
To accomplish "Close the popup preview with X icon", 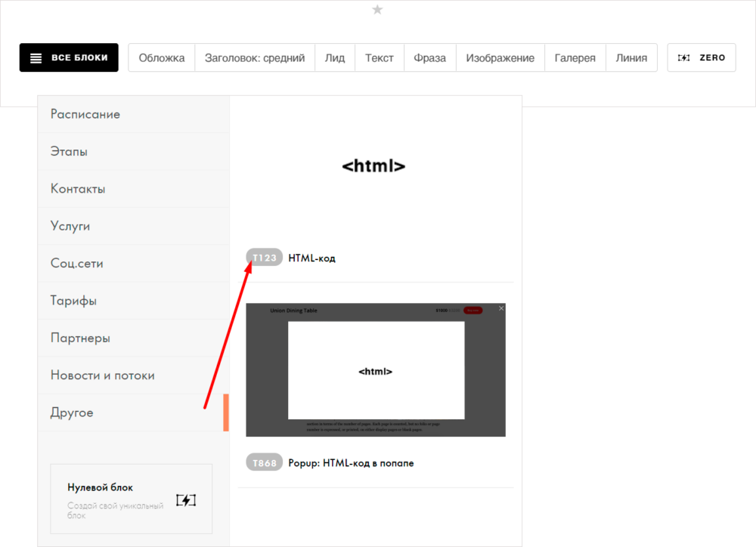I will coord(501,308).
